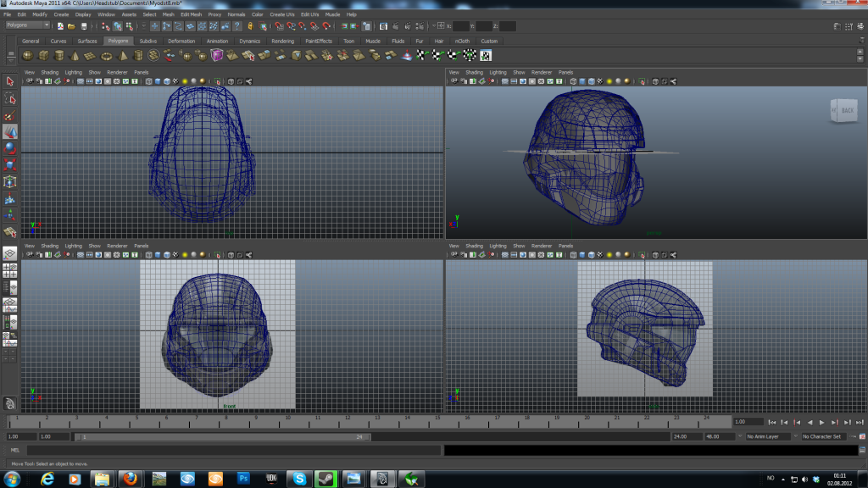The height and width of the screenshot is (488, 868).
Task: Click the MEL command line input field
Action: (234, 451)
